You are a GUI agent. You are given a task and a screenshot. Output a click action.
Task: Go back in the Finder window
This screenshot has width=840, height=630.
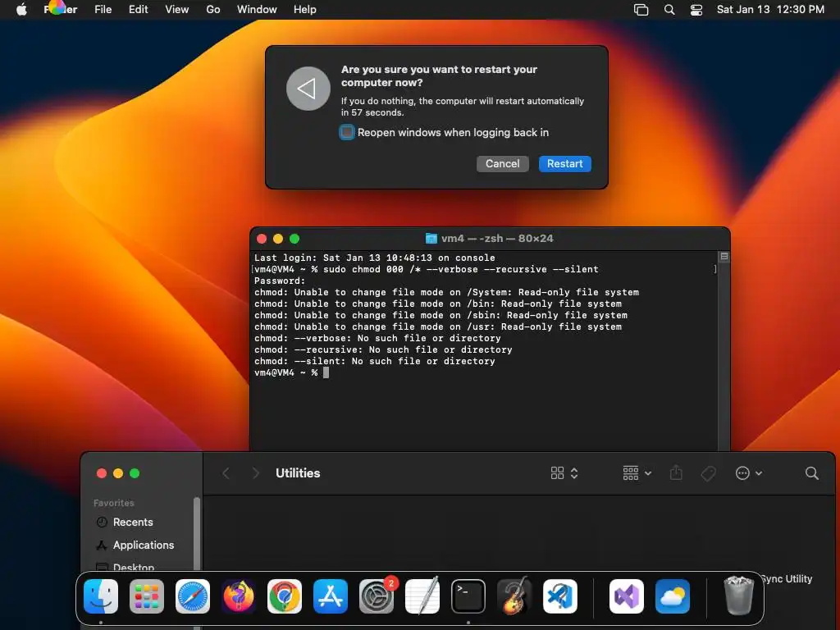(226, 473)
